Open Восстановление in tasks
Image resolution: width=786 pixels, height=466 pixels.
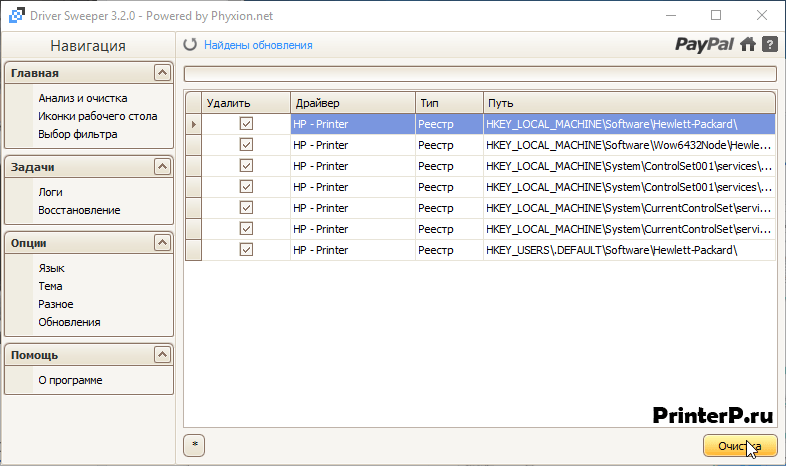coord(79,210)
